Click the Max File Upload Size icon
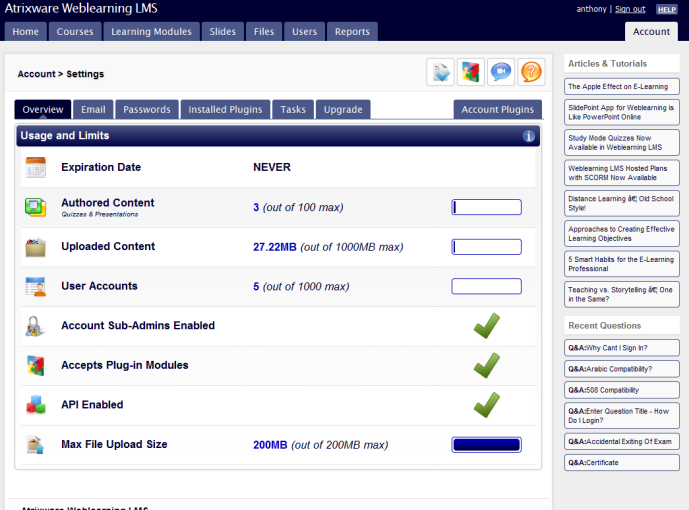Viewport: 689px width, 510px height. click(x=36, y=445)
